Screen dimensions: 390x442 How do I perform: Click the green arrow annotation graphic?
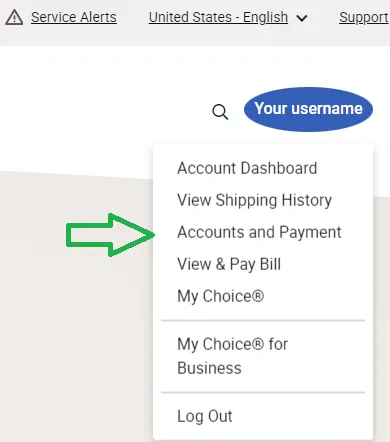(x=110, y=235)
